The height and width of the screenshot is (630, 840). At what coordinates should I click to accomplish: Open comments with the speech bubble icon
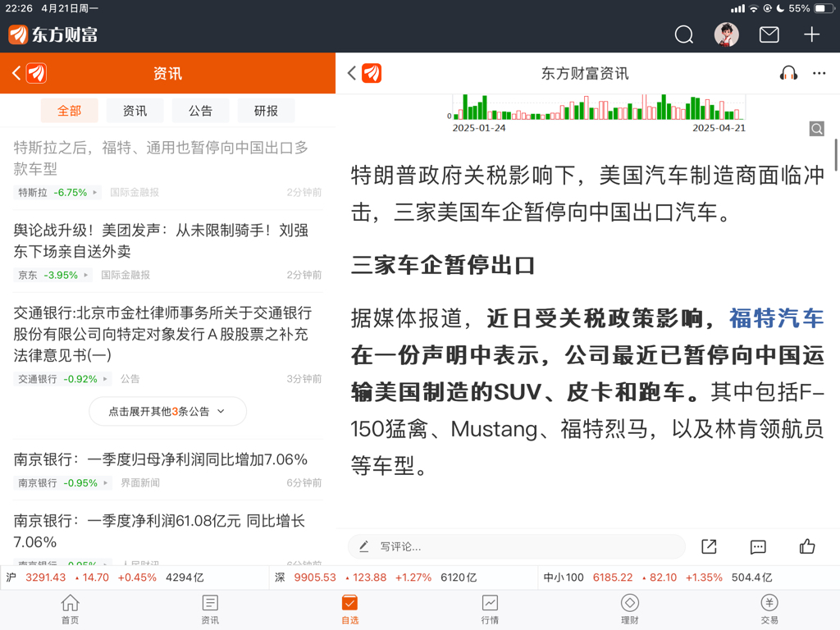[758, 546]
